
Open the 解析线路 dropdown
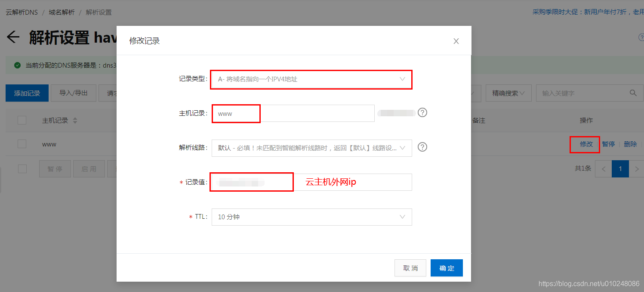click(x=311, y=148)
